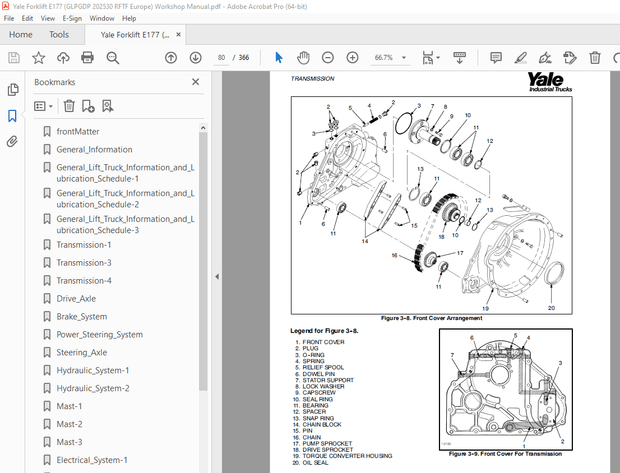The height and width of the screenshot is (473, 620).
Task: Open the Window menu
Action: 102,18
